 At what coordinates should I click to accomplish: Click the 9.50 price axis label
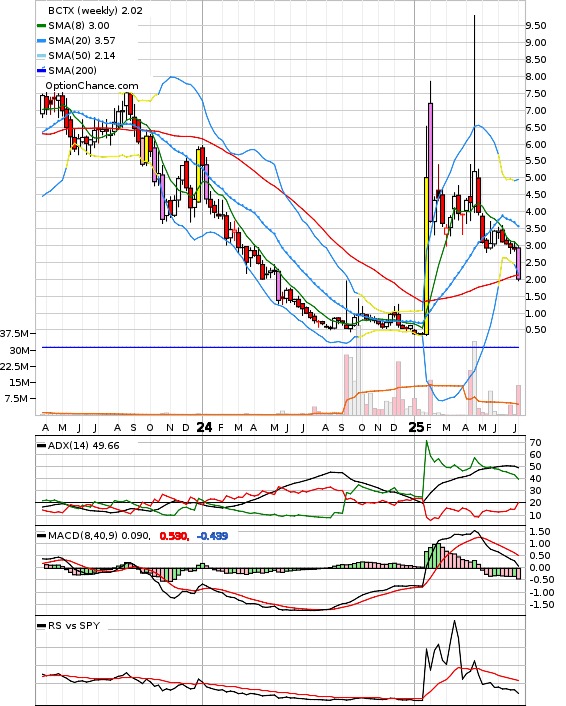coord(536,26)
